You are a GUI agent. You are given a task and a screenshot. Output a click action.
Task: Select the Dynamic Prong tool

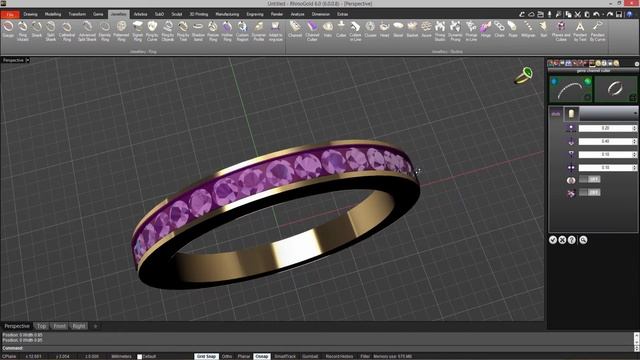[x=455, y=31]
